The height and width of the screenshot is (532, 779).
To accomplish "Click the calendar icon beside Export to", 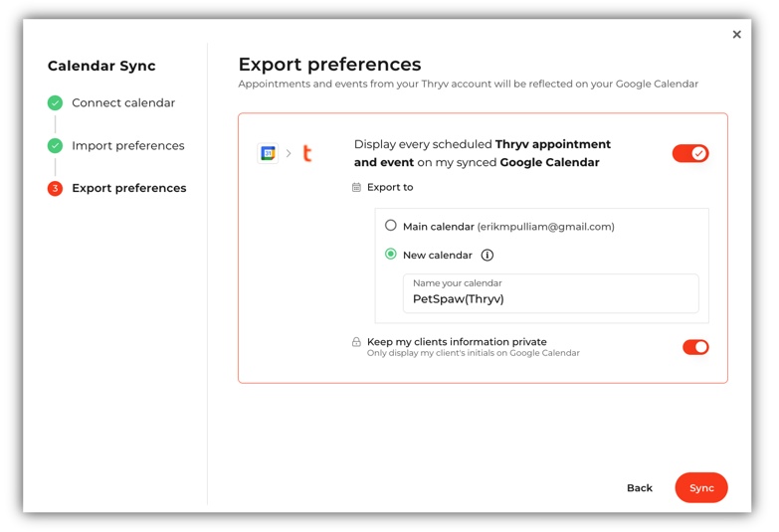I will tap(357, 187).
